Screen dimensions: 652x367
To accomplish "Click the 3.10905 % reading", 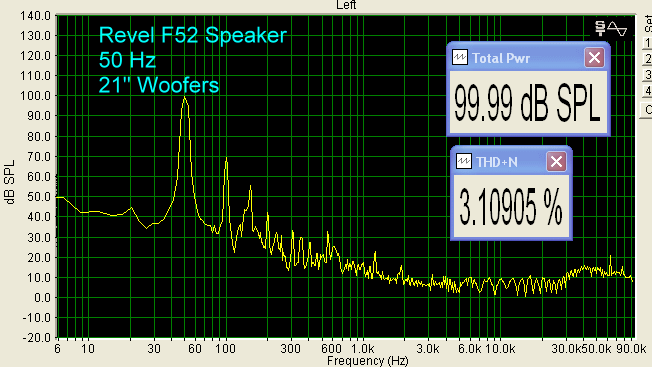I will tap(511, 207).
